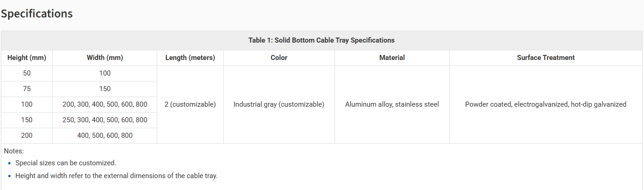
Task: Select the Material column header
Action: pos(392,58)
